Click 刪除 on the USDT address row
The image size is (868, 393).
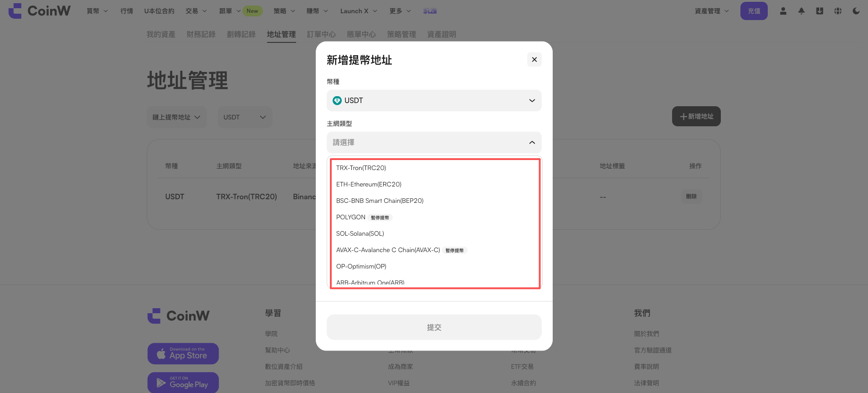[x=692, y=196]
